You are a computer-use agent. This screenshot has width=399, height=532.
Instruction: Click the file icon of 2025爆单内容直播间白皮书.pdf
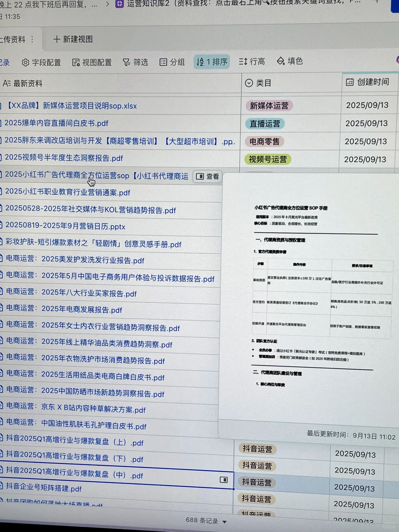[1, 123]
